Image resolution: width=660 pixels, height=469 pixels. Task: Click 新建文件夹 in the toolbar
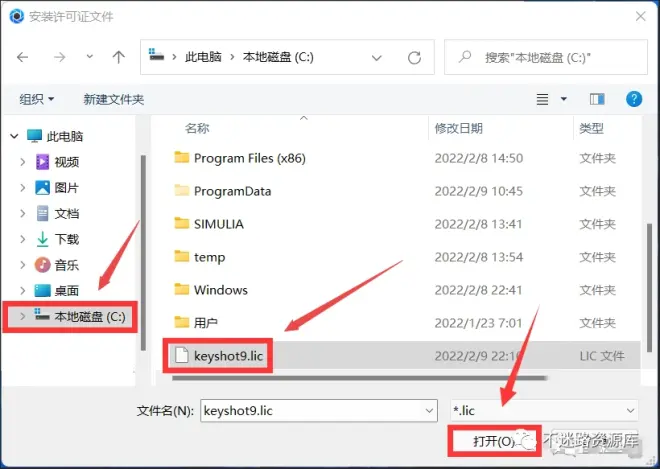click(114, 99)
